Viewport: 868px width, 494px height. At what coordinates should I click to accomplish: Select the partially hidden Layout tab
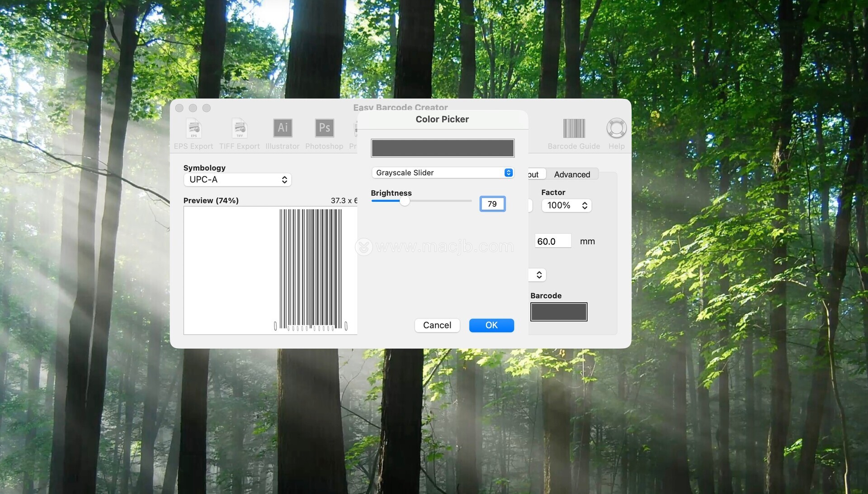[534, 175]
